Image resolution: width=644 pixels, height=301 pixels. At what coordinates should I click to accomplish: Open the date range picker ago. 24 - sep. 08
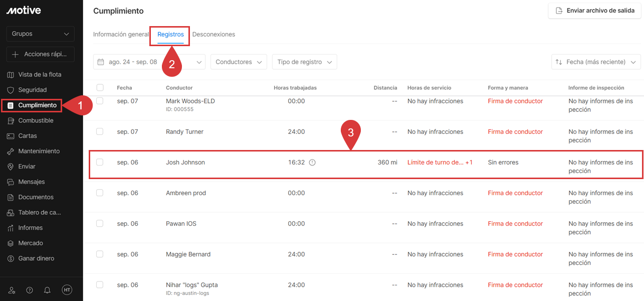click(149, 62)
